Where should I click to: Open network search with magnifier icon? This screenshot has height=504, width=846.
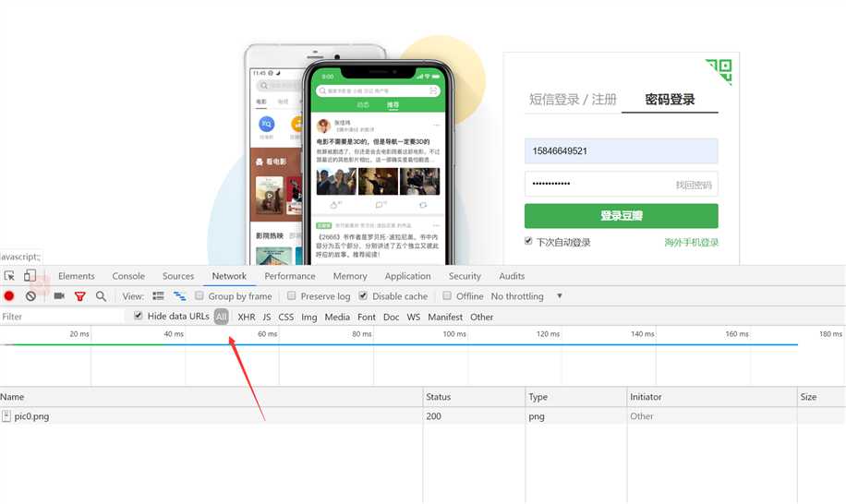(101, 296)
